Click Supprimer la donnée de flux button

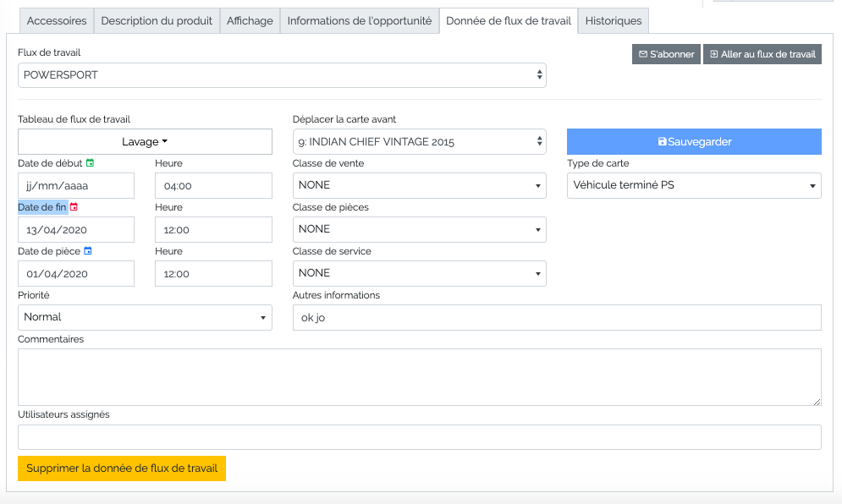click(122, 468)
